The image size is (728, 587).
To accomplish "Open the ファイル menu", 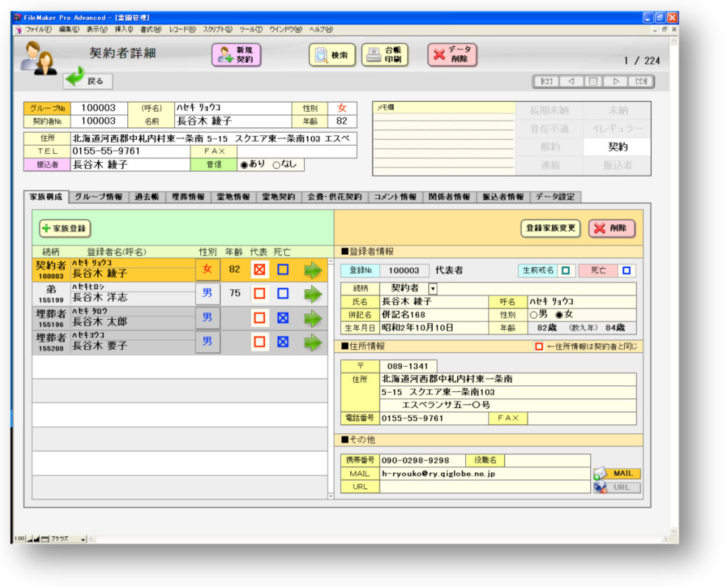I will pos(38,29).
